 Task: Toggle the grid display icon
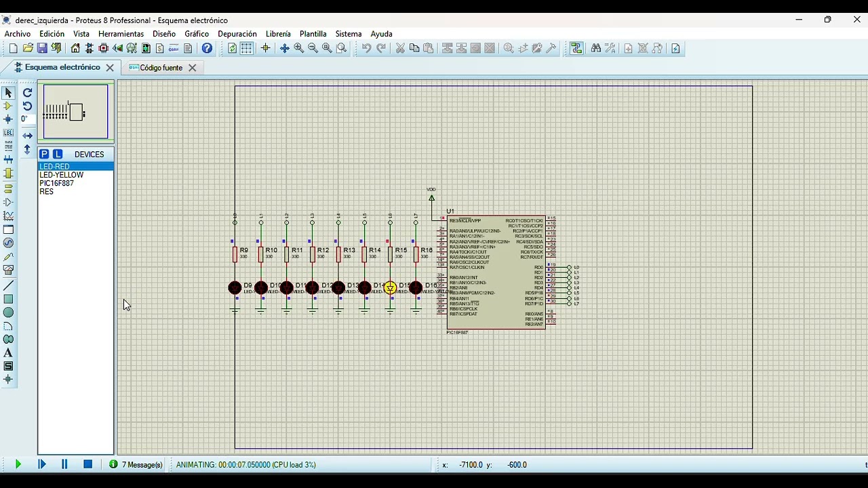(x=247, y=48)
